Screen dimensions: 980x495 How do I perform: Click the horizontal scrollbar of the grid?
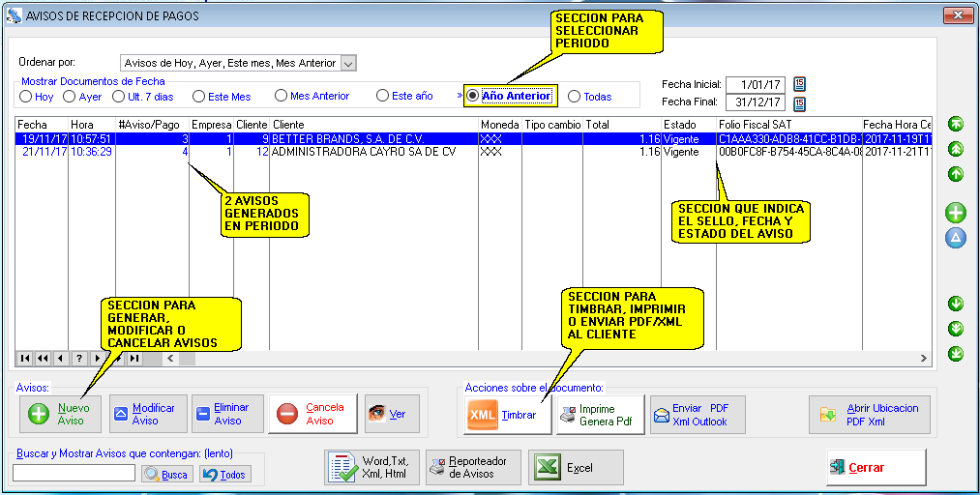click(x=542, y=359)
